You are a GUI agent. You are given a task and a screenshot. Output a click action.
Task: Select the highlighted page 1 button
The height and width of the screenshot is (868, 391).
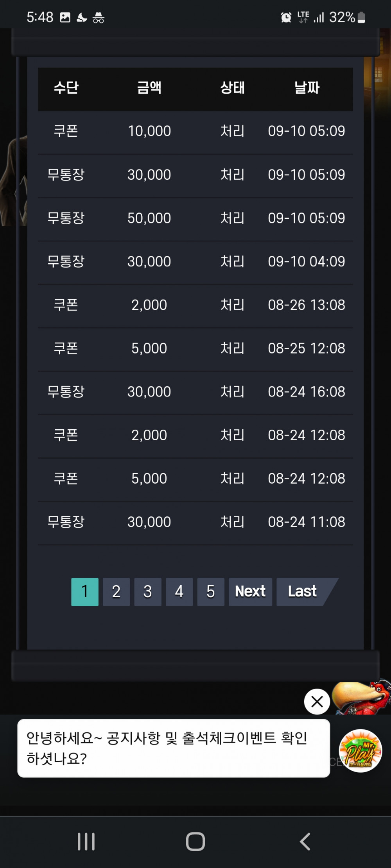point(85,592)
